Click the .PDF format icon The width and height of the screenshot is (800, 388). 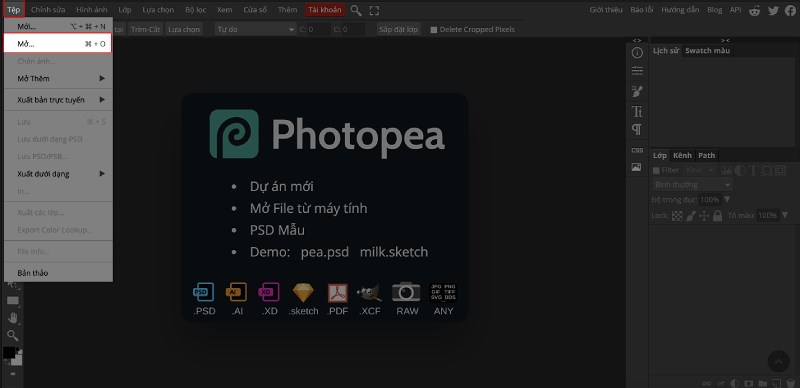pos(337,293)
